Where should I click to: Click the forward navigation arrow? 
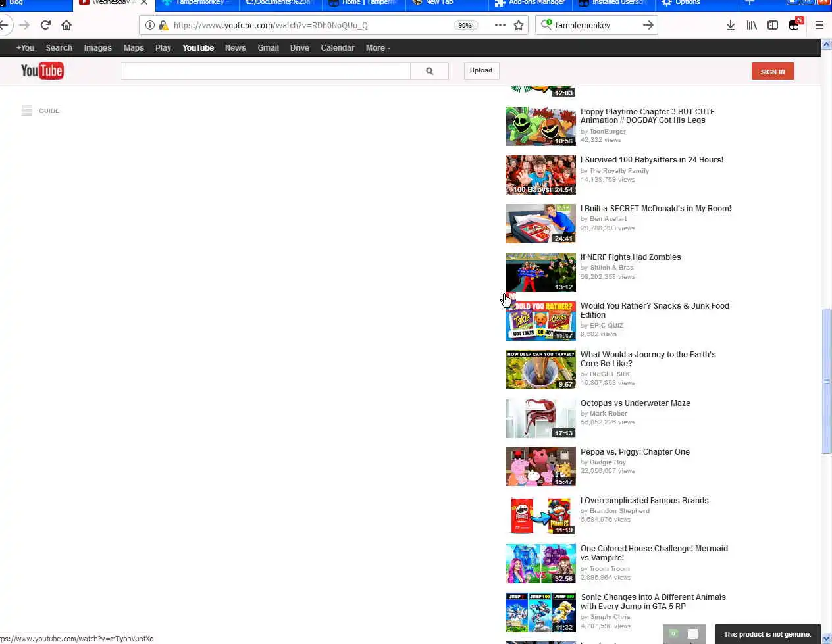pos(24,25)
